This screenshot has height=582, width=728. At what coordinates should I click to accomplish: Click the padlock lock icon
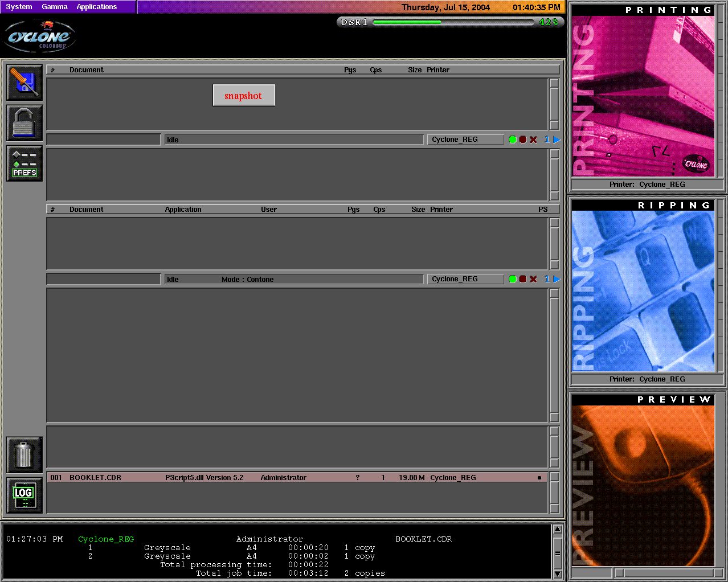pyautogui.click(x=24, y=123)
